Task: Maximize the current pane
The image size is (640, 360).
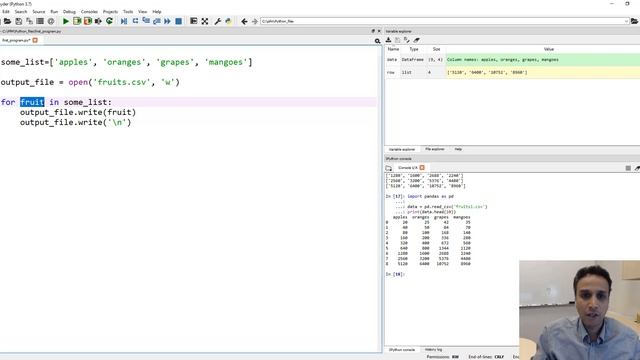Action: point(193,21)
